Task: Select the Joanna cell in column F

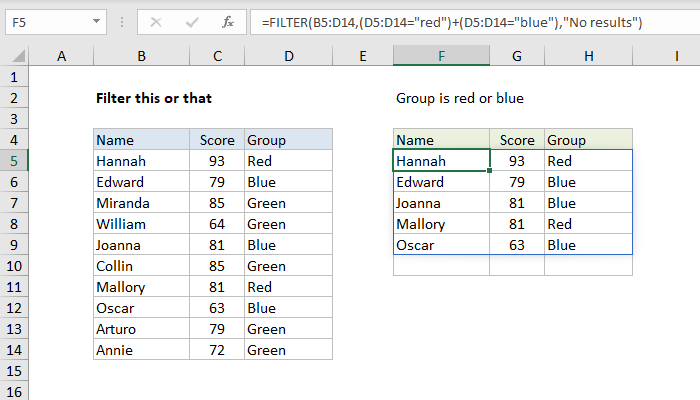Action: click(x=441, y=203)
